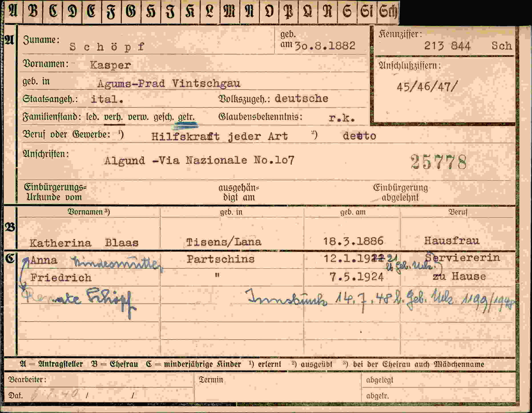
Task: Select the birthplace 'Partschins'
Action: click(221, 259)
